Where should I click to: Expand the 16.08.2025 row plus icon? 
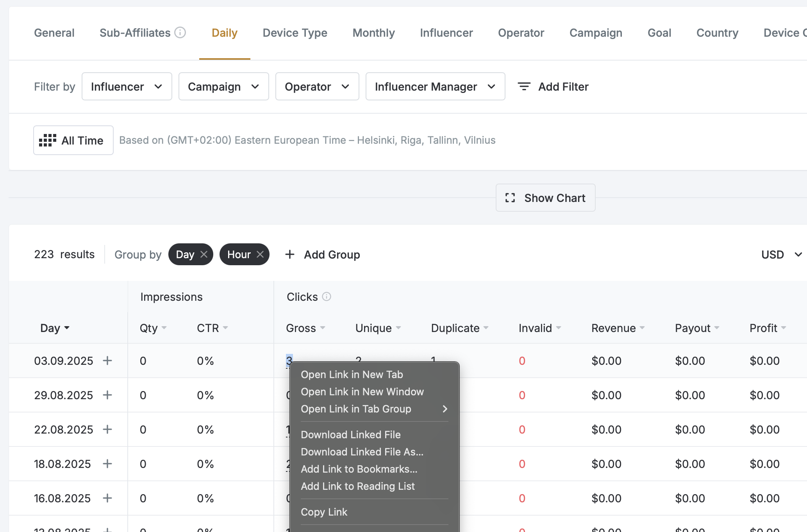(x=107, y=498)
